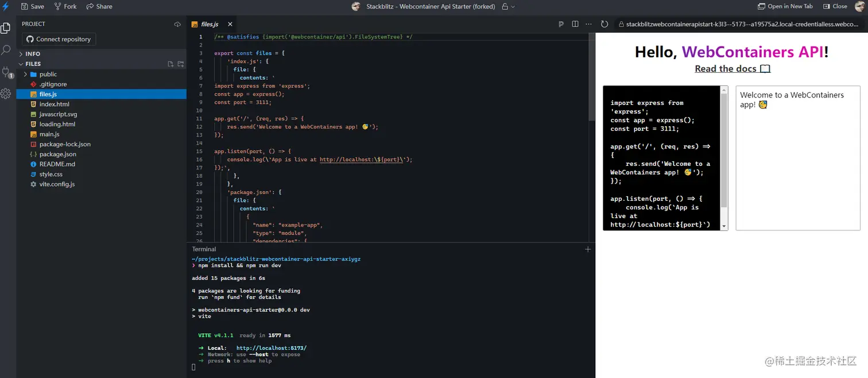Click the new folder icon in FILES header
The width and height of the screenshot is (868, 378).
(180, 64)
